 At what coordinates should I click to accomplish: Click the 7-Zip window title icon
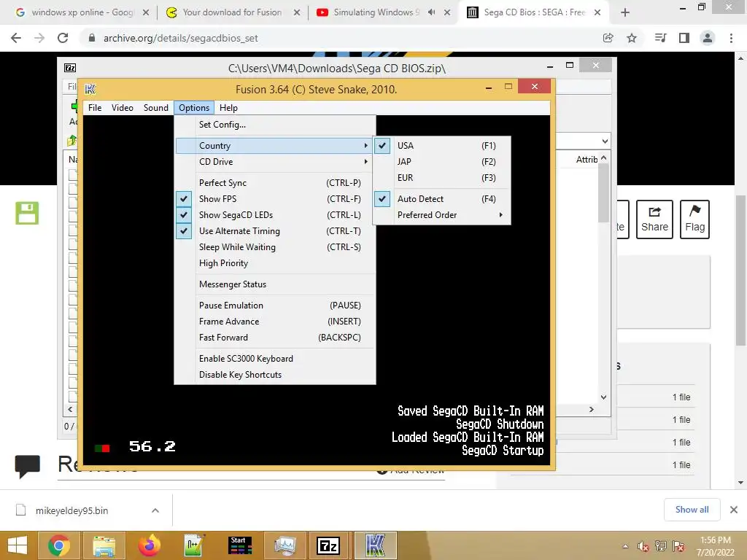(70, 68)
